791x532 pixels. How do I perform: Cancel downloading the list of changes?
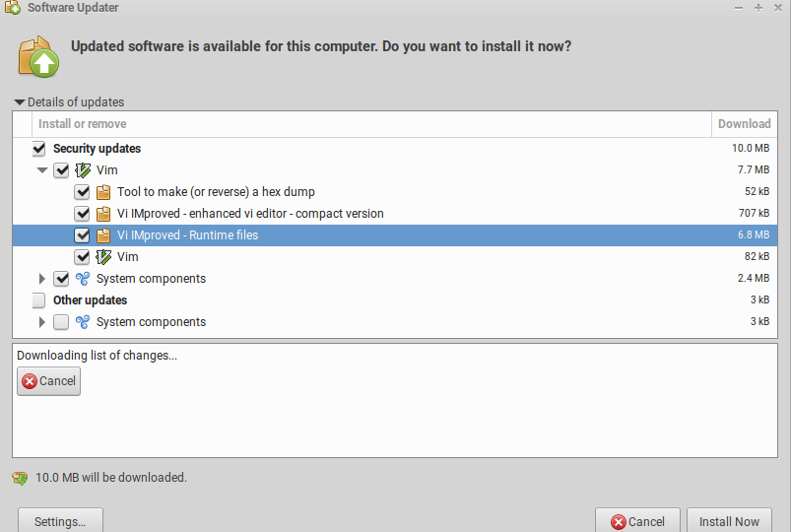(48, 381)
